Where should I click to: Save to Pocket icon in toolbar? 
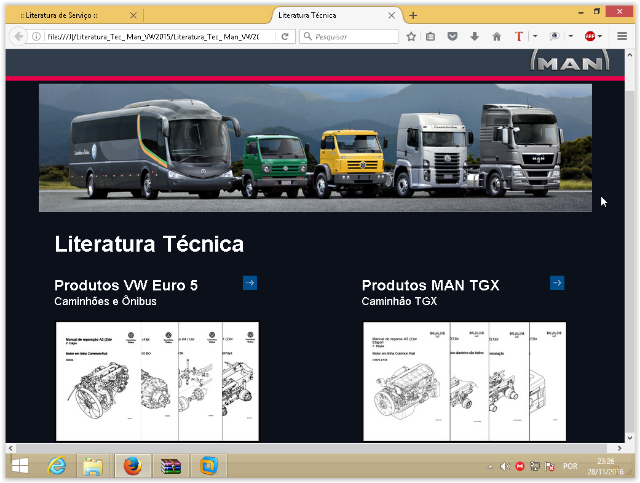(452, 36)
